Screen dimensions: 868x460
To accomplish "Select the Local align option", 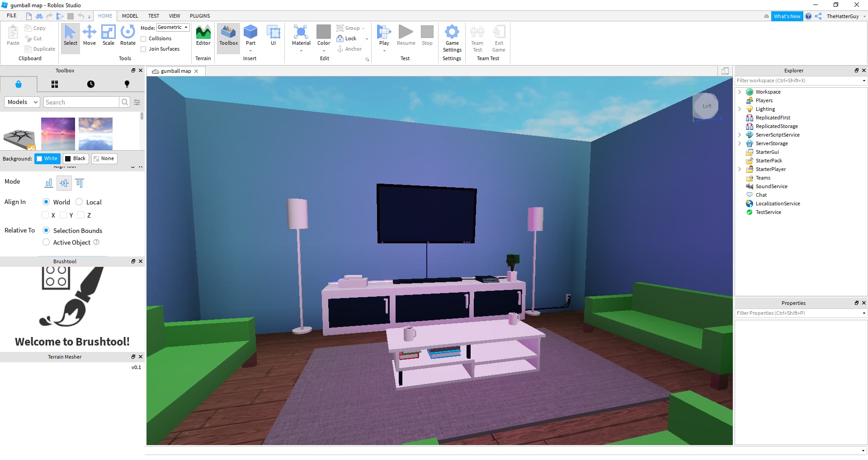I will tap(80, 202).
